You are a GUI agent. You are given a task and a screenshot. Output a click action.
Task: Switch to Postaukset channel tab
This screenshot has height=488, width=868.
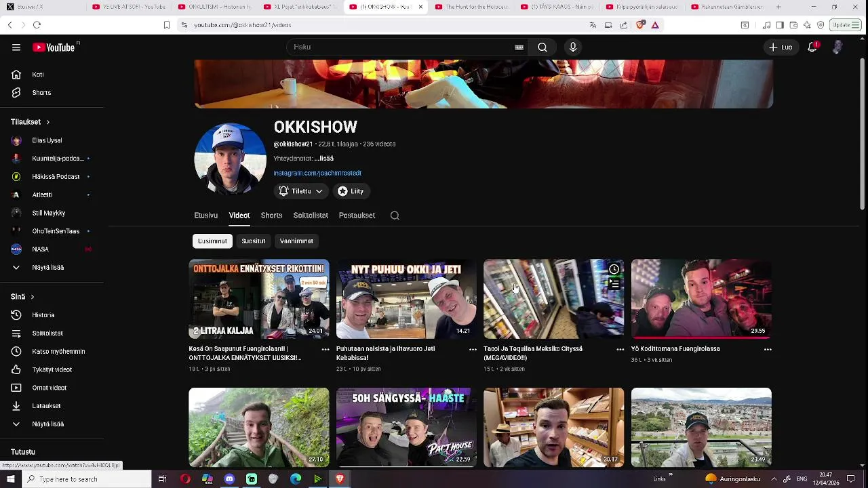(357, 216)
